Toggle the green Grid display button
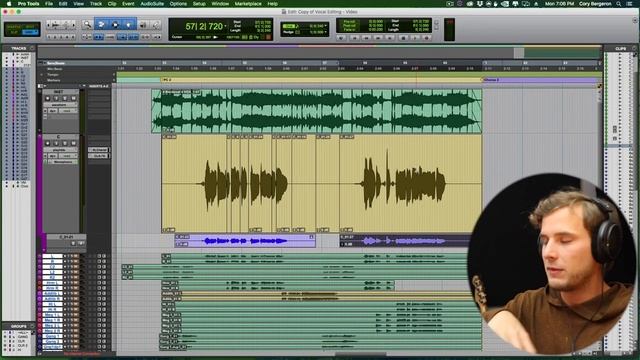 point(288,26)
